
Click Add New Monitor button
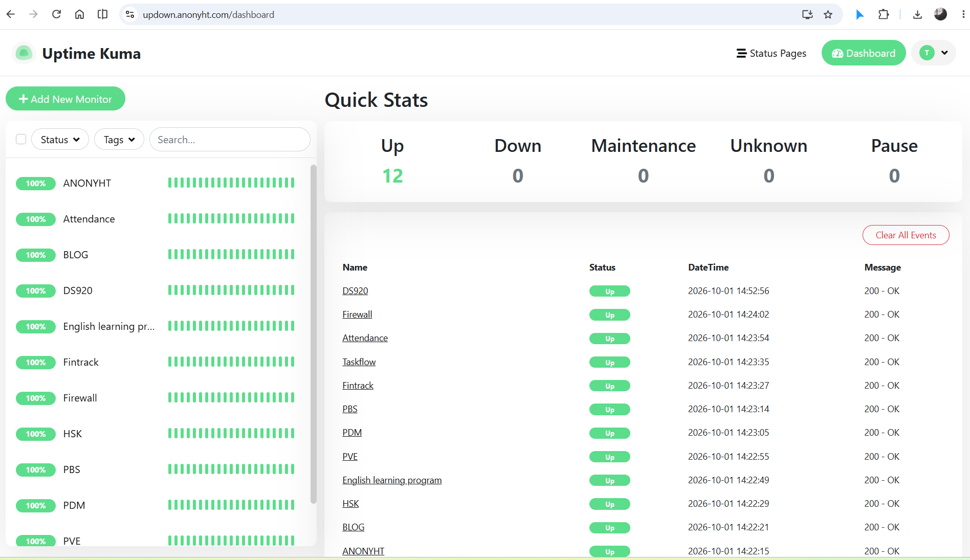click(65, 98)
